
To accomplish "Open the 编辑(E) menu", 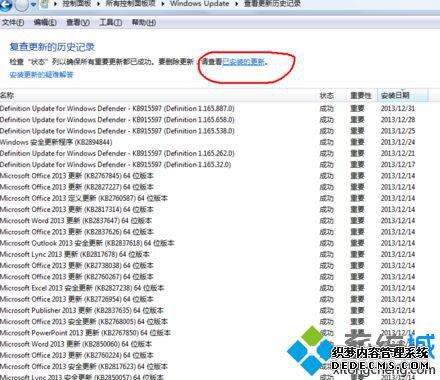I will point(45,23).
